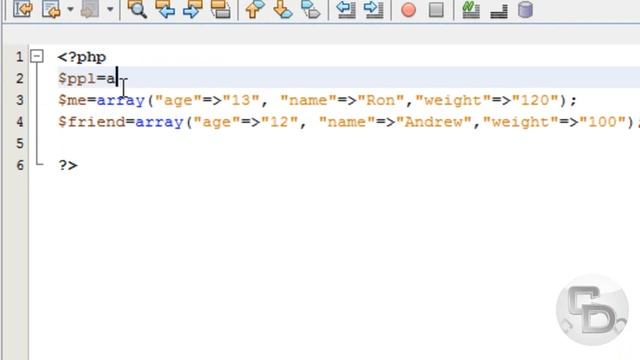This screenshot has height=360, width=640.
Task: Uncomment the selected line
Action: click(x=499, y=10)
